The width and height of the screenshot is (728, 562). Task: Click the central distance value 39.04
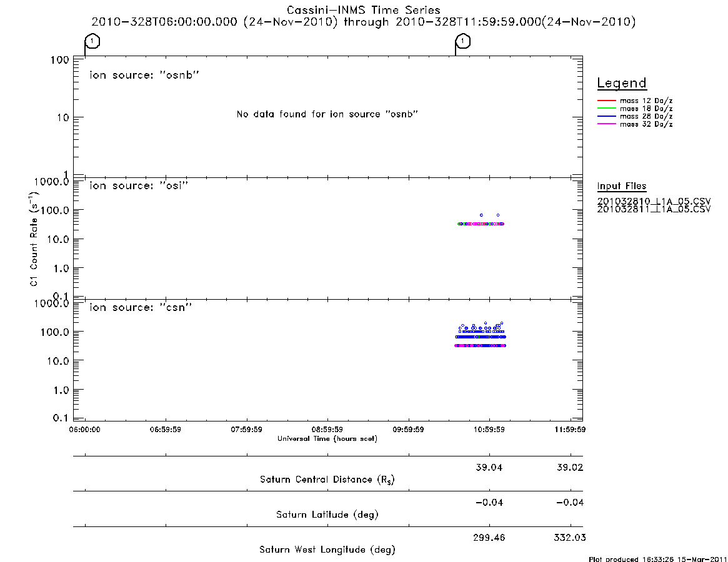489,467
